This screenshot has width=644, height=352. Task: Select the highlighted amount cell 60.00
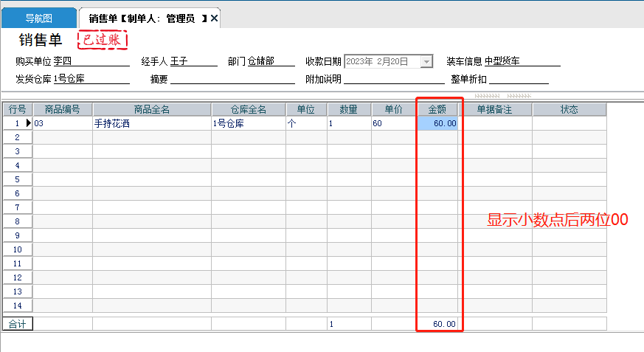pyautogui.click(x=437, y=123)
